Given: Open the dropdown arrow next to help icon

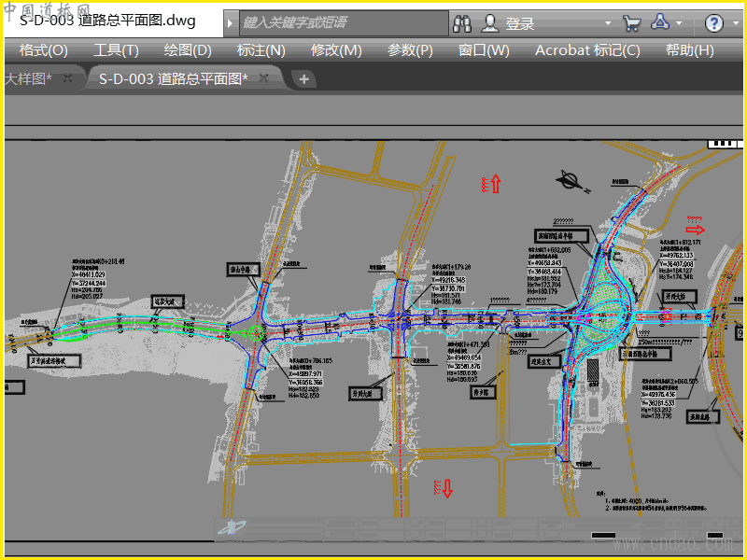Looking at the screenshot, I should 736,22.
